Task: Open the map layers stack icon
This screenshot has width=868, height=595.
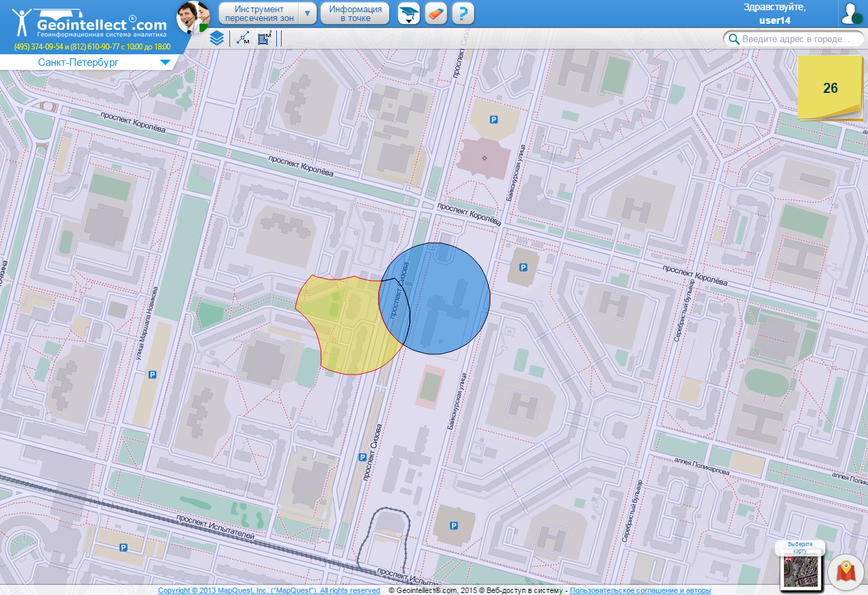Action: pos(216,38)
